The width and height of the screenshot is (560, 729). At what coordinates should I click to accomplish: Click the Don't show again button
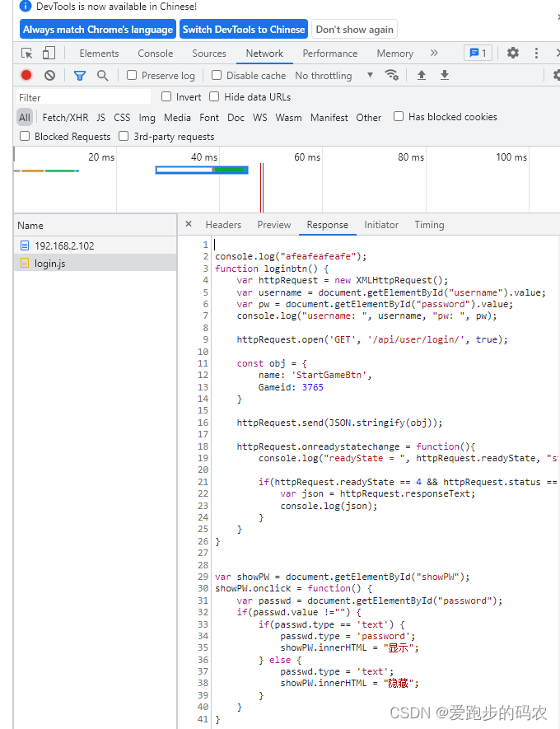(355, 30)
